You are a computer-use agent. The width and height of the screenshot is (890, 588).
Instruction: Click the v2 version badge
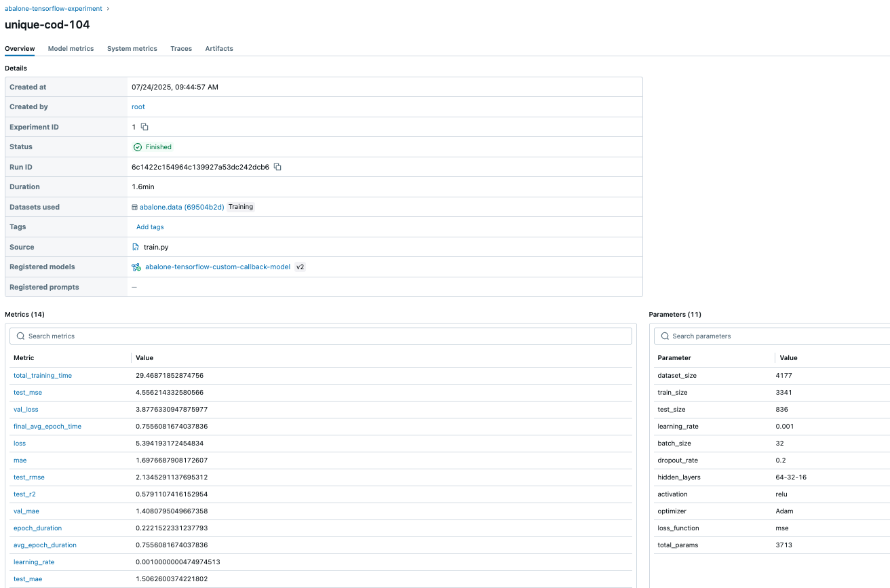tap(300, 267)
